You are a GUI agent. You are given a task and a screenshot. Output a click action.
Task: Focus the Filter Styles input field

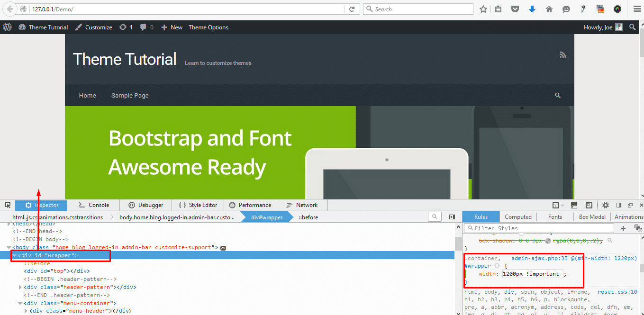point(539,228)
